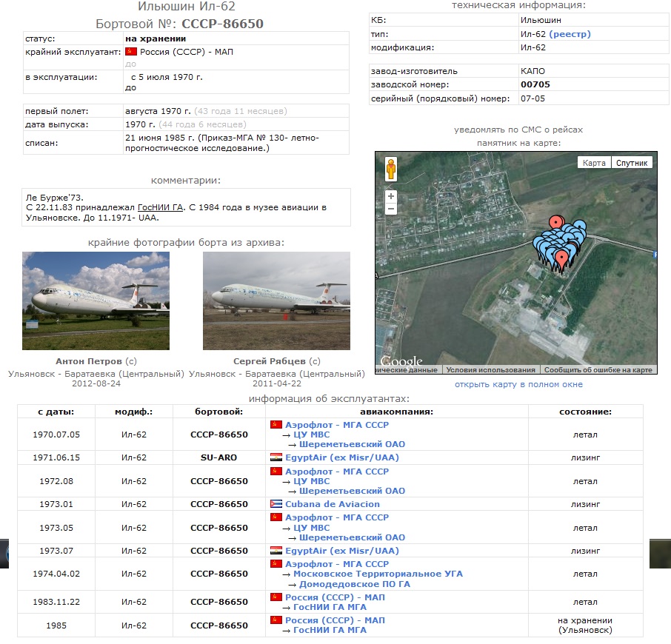
Task: Click the USSR flag in the status table
Action: pos(131,51)
